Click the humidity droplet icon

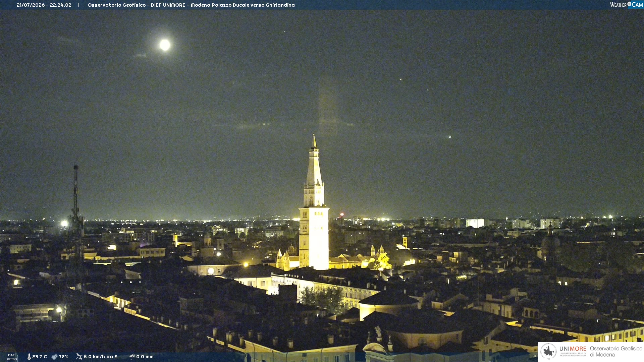point(54,357)
